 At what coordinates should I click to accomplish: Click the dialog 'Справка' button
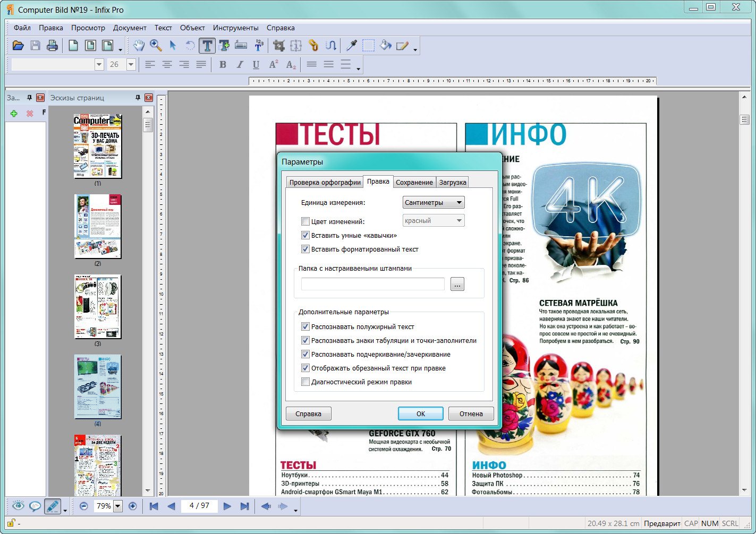tap(309, 414)
